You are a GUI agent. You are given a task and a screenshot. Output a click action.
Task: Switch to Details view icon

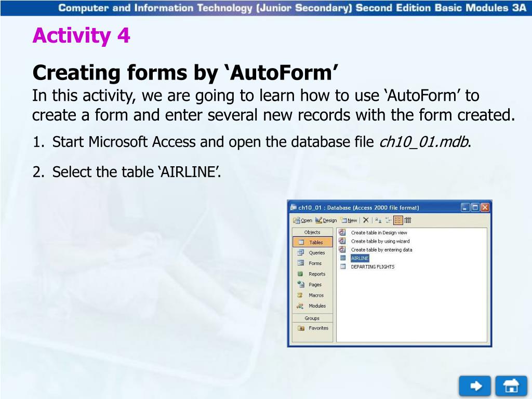point(408,220)
